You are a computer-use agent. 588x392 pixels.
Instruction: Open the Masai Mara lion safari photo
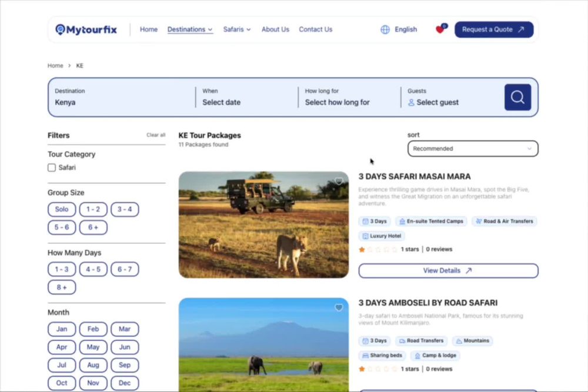click(263, 225)
